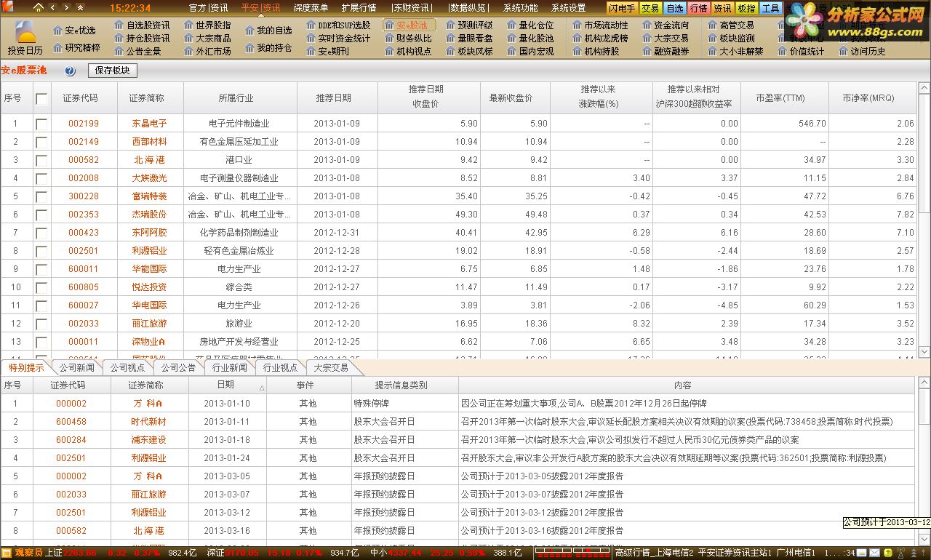Open 融资融券 toolbar item
The image size is (931, 560).
pyautogui.click(x=666, y=52)
